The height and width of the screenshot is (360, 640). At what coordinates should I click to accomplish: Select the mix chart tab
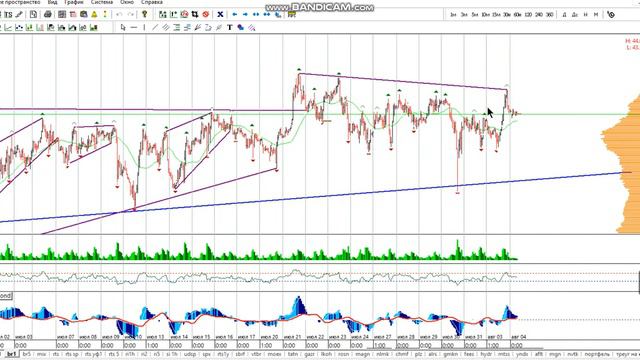[41, 354]
